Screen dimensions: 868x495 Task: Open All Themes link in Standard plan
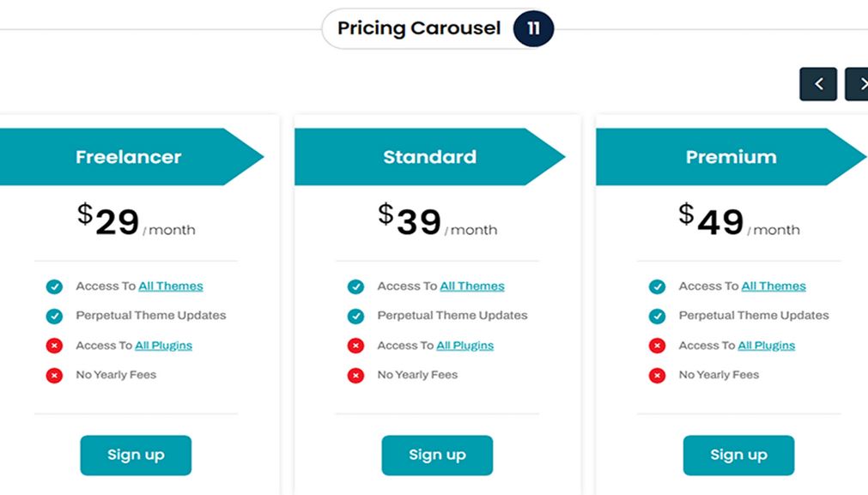(x=472, y=286)
